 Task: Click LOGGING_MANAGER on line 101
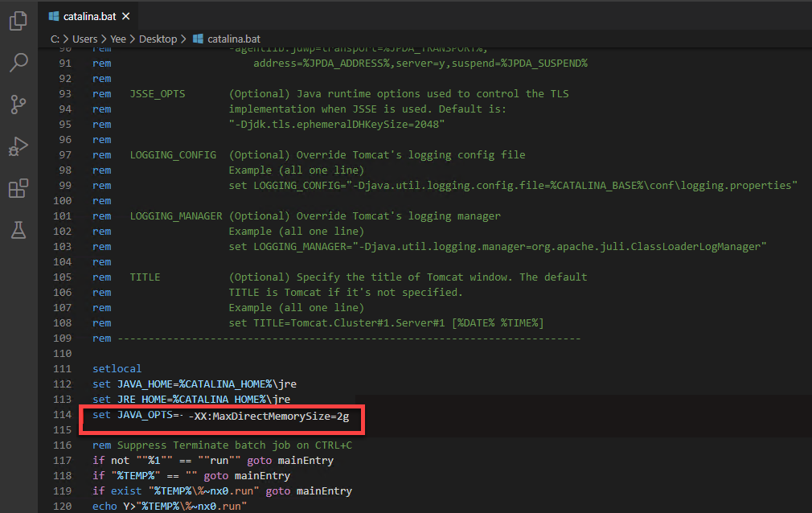[x=176, y=216]
